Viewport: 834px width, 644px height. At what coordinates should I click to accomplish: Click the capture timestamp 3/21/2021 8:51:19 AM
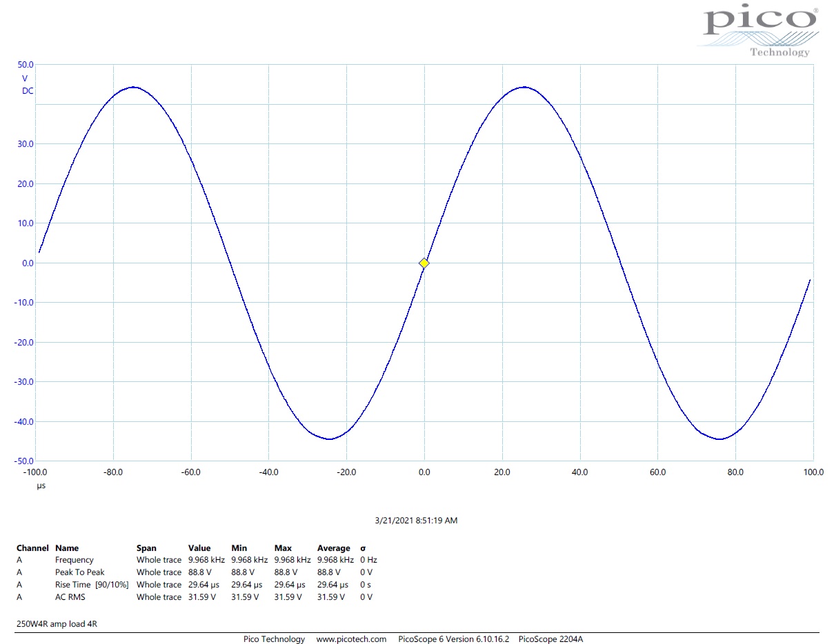(x=417, y=521)
